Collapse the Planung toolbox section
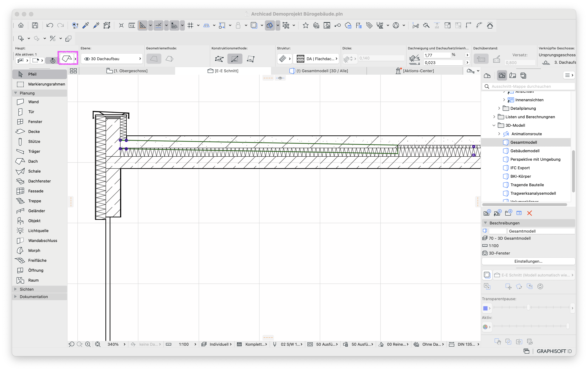 (x=16, y=93)
